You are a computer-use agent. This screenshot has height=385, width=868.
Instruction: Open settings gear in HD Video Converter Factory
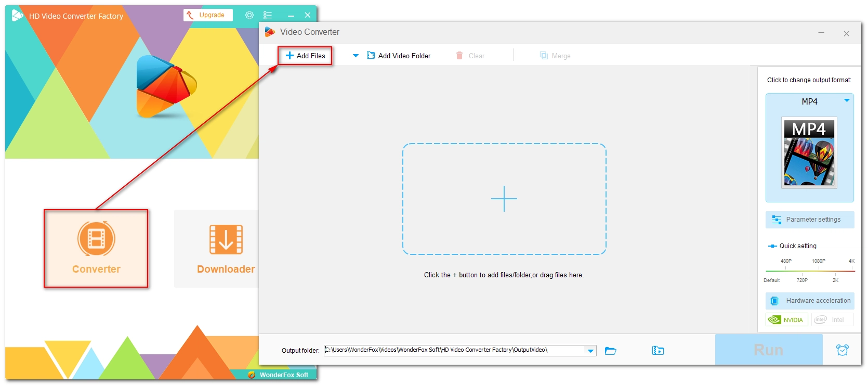click(249, 15)
